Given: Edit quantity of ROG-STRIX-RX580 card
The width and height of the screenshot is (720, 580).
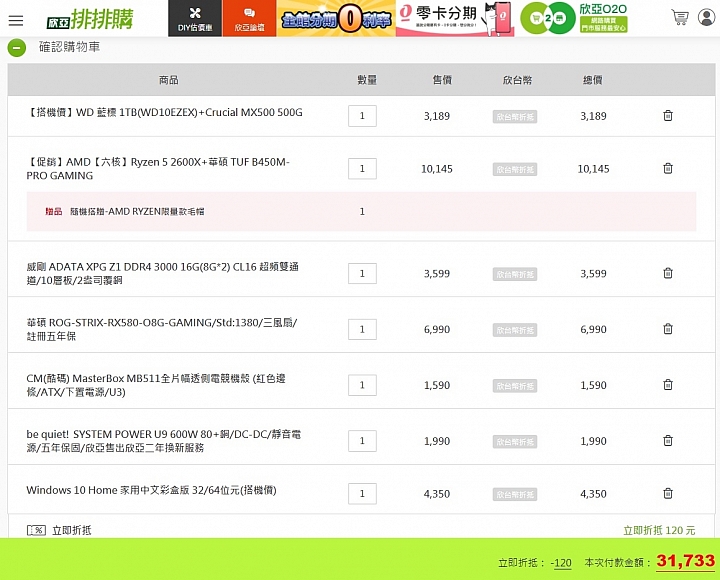Looking at the screenshot, I should tap(362, 329).
